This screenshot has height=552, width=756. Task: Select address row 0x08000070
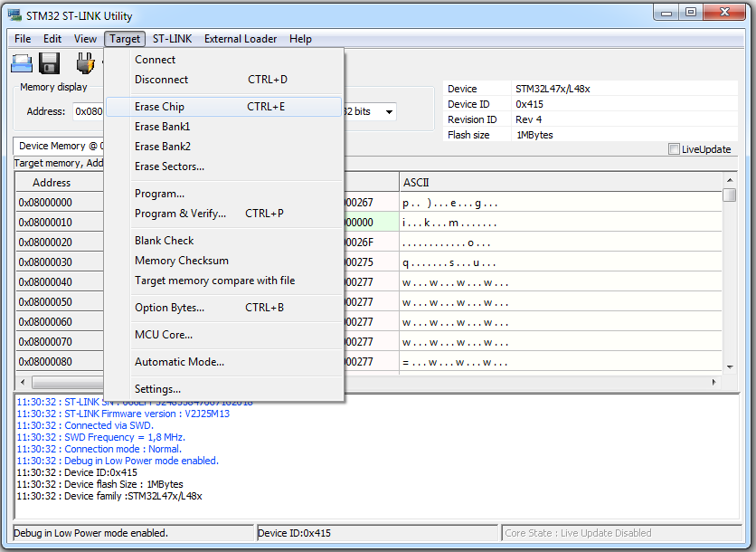pos(59,342)
